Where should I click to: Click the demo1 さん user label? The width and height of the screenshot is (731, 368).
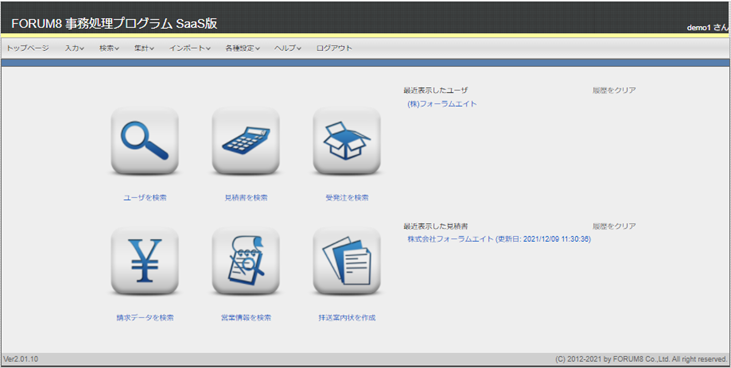tap(707, 28)
